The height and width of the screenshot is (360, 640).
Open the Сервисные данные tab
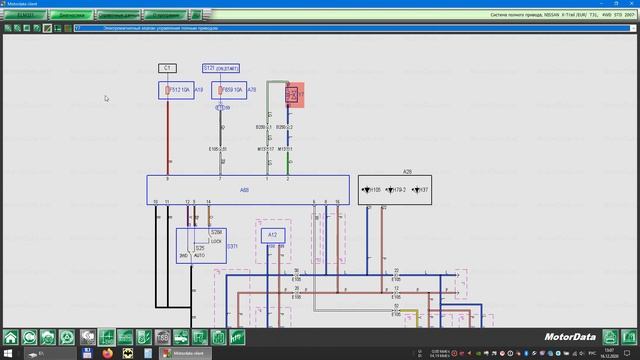[x=119, y=15]
